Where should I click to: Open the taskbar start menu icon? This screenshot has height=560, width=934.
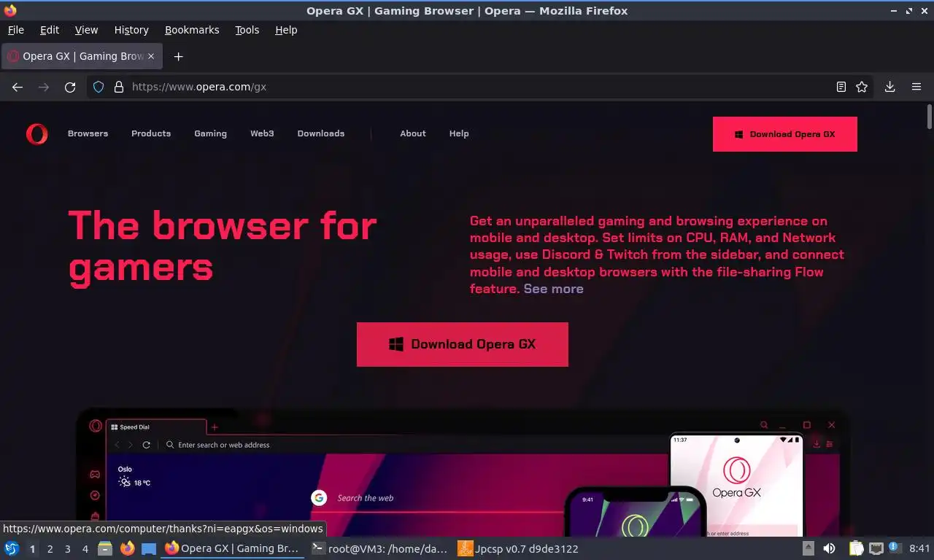(x=12, y=548)
